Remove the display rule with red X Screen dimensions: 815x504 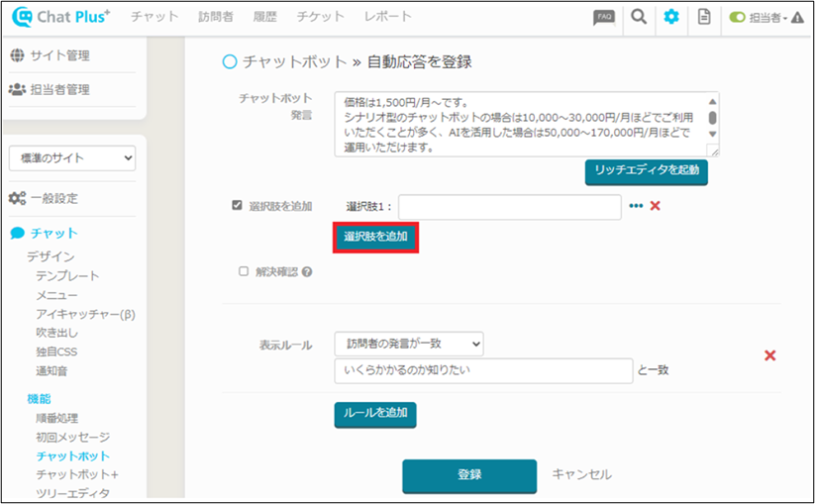pyautogui.click(x=769, y=355)
